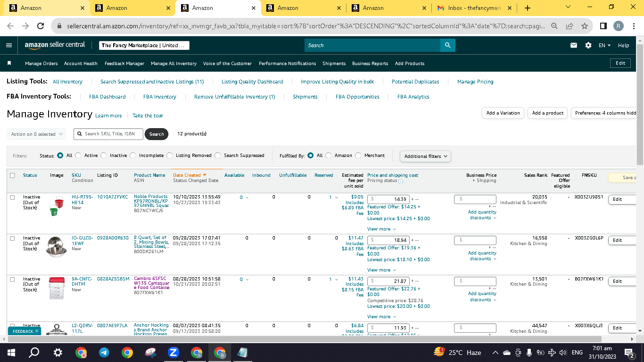
Task: Select the checkbox for SKU HU-R795-HE14 row
Action: coord(12,197)
